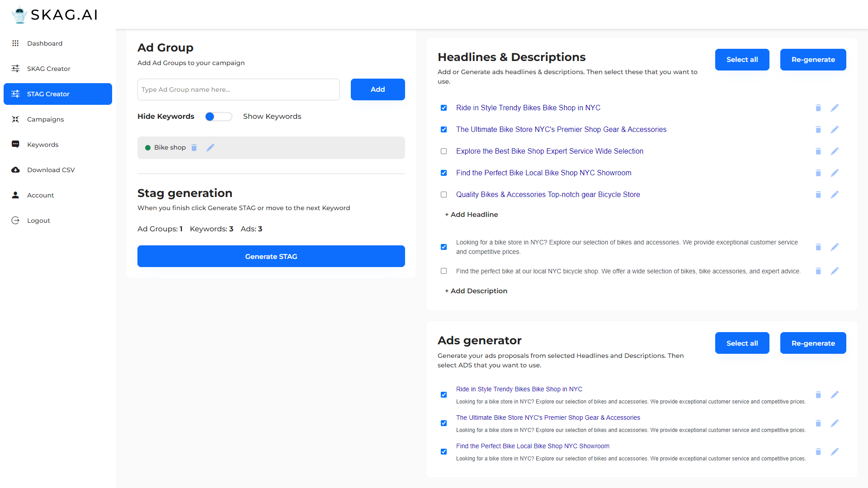Delete the 'Ultimate Bike Store' ad proposal
868x488 pixels.
click(x=818, y=423)
